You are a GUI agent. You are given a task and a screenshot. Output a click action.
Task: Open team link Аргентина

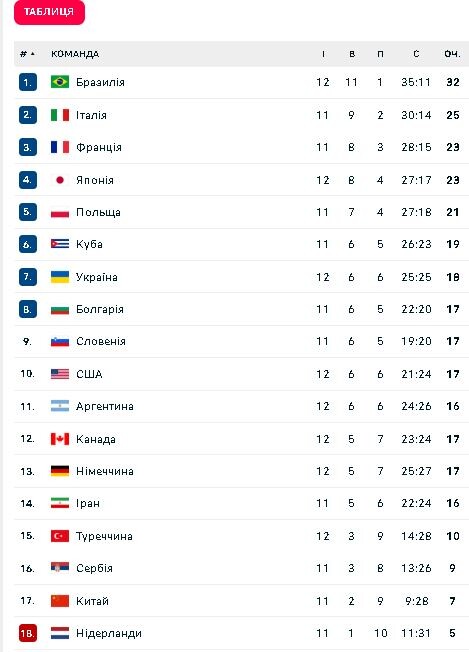[104, 406]
